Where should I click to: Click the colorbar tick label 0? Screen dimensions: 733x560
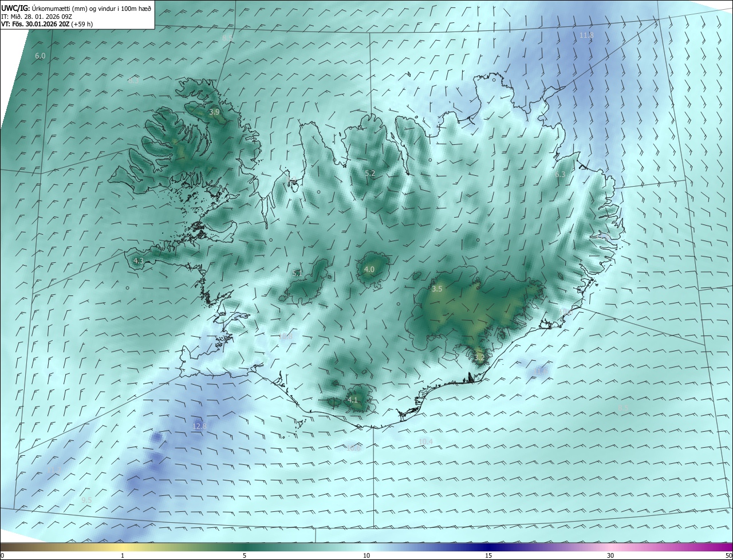(2, 555)
